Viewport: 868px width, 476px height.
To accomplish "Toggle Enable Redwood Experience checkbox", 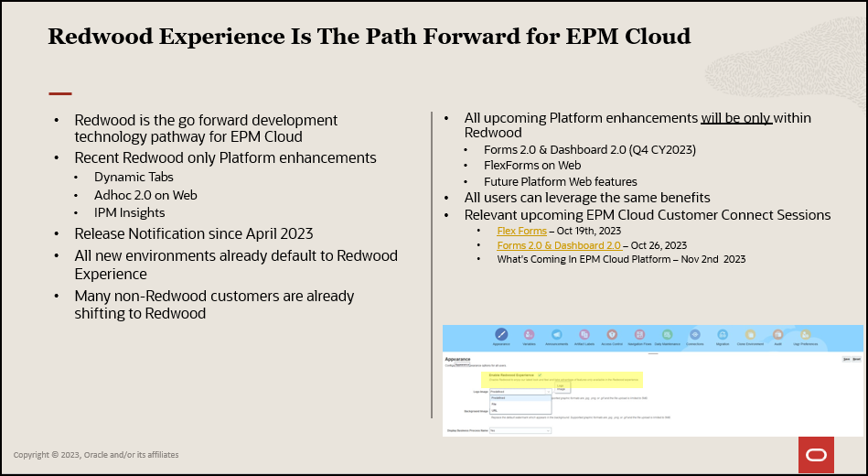I will pyautogui.click(x=540, y=375).
